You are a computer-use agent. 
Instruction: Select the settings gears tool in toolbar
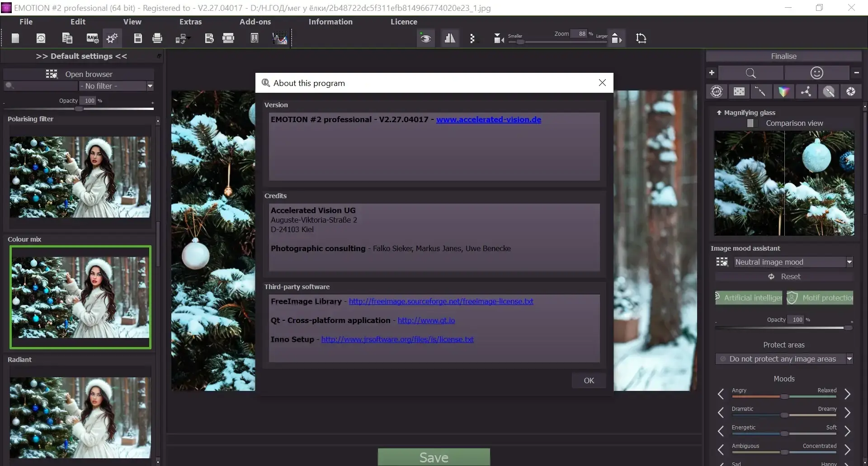point(112,38)
